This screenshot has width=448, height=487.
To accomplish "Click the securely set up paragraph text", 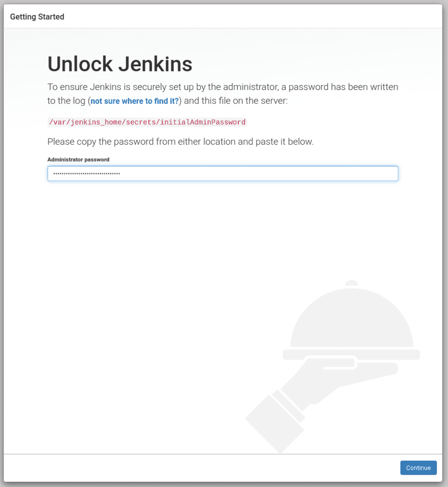I will pos(223,87).
